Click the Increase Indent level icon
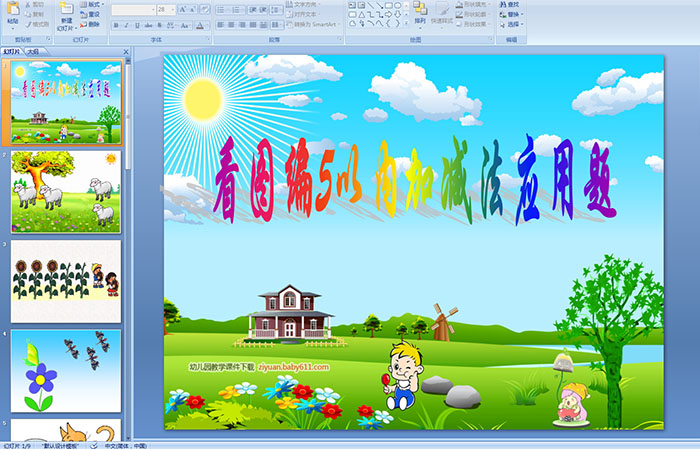 click(x=263, y=10)
